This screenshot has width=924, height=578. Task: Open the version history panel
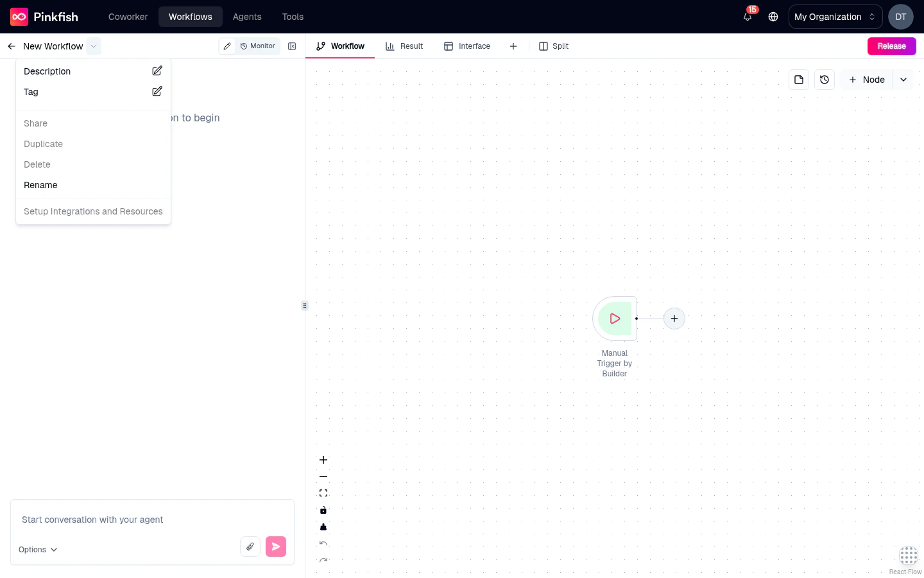825,80
